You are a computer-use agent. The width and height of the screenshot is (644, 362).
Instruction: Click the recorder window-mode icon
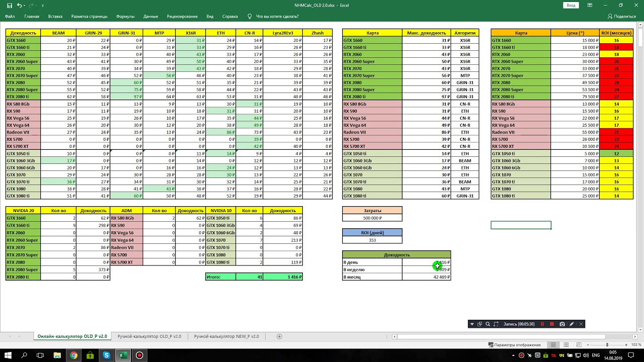(480, 324)
